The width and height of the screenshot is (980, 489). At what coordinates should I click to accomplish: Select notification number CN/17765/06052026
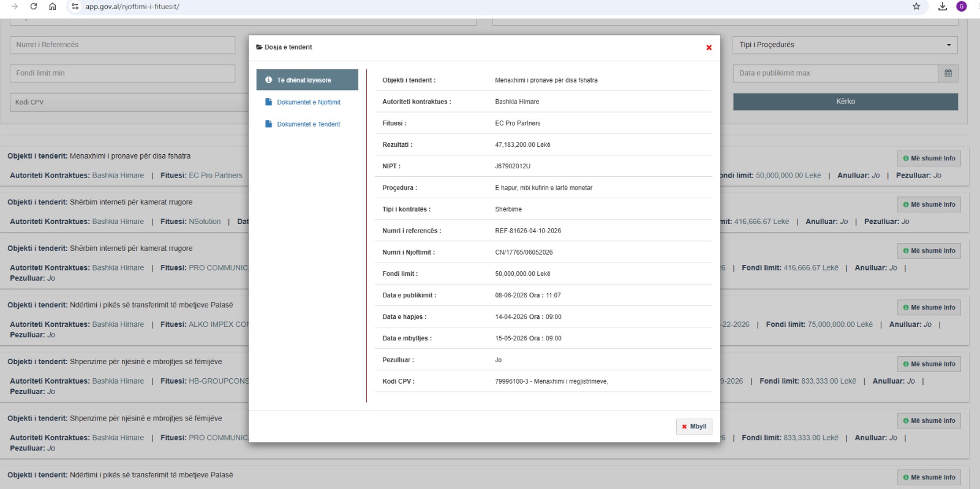click(x=524, y=252)
